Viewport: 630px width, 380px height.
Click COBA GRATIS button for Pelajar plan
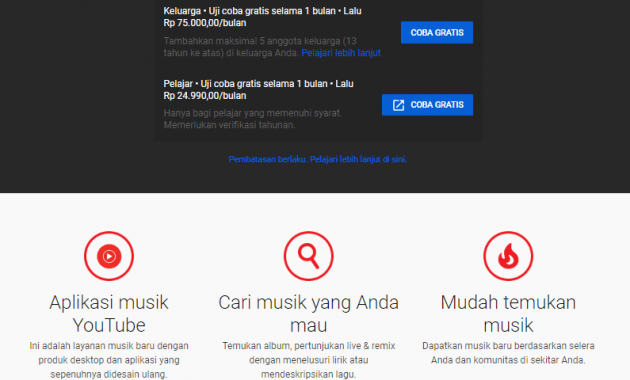[x=427, y=105]
